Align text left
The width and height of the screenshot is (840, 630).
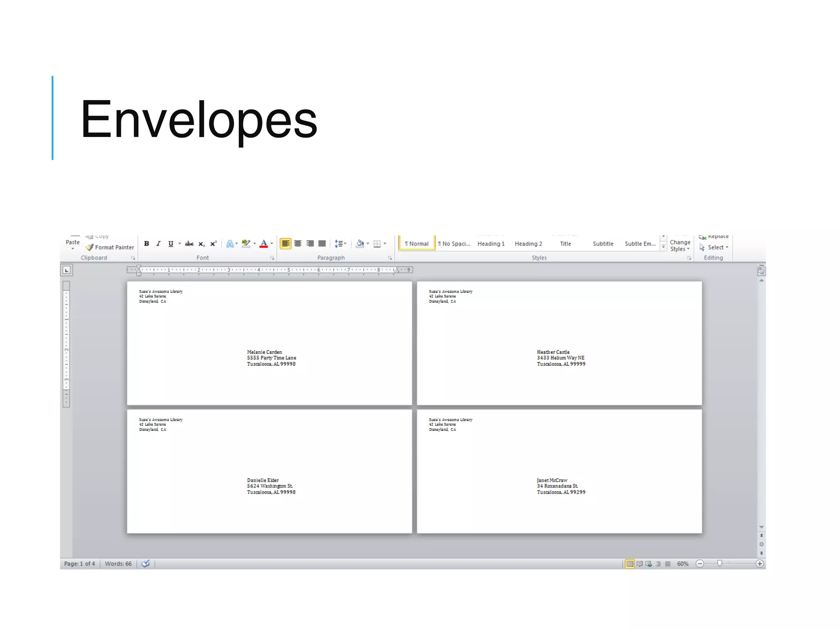click(x=285, y=244)
